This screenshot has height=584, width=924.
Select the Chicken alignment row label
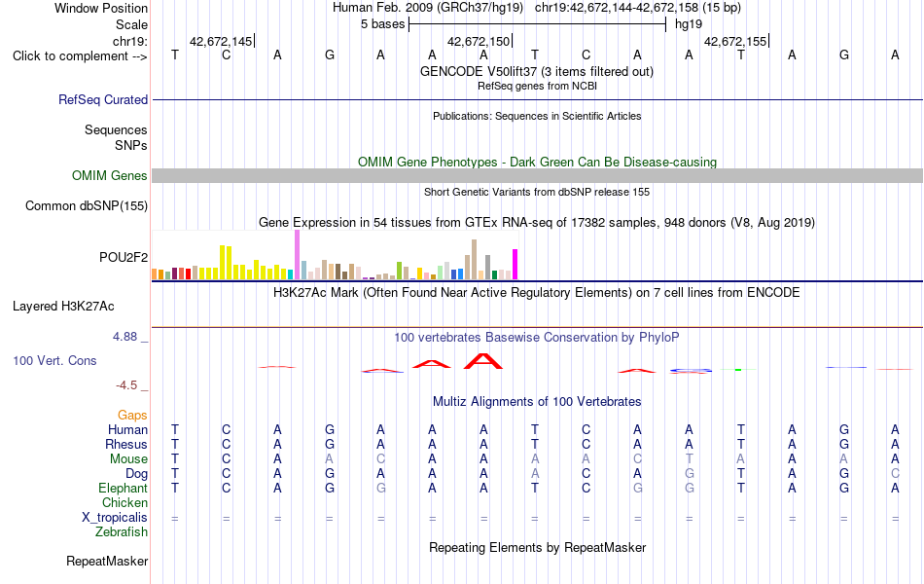click(x=124, y=502)
